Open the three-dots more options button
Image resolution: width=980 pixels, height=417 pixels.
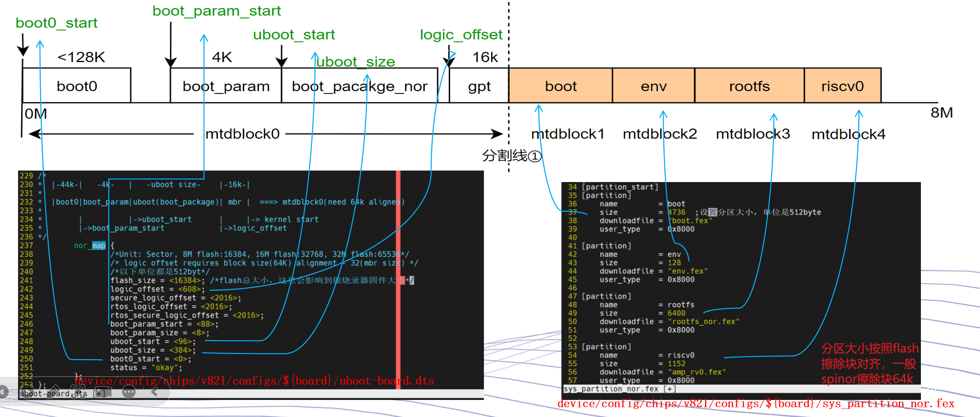coord(129,392)
